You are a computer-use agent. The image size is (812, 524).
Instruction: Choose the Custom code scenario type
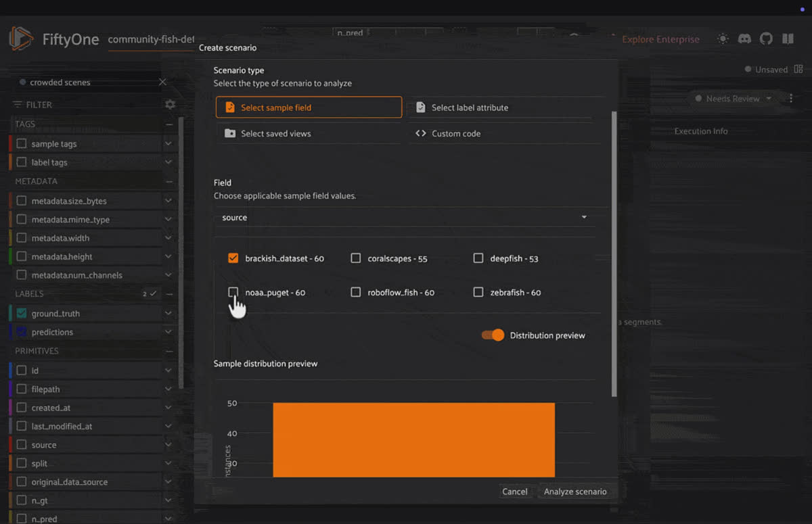[x=500, y=133]
